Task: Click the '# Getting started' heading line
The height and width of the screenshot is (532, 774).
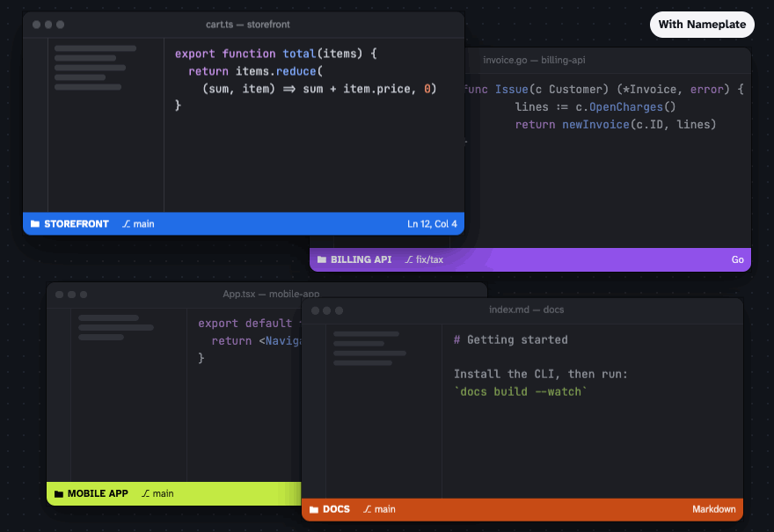Action: click(x=510, y=340)
